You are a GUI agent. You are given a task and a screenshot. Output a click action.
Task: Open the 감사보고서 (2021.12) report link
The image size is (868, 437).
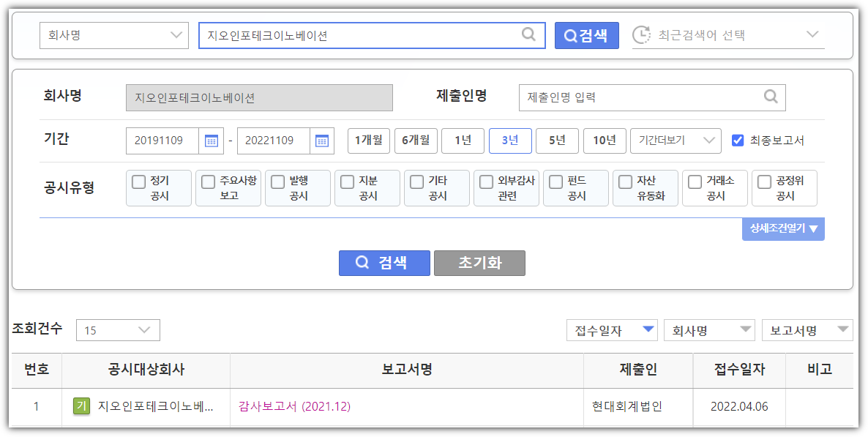point(294,406)
